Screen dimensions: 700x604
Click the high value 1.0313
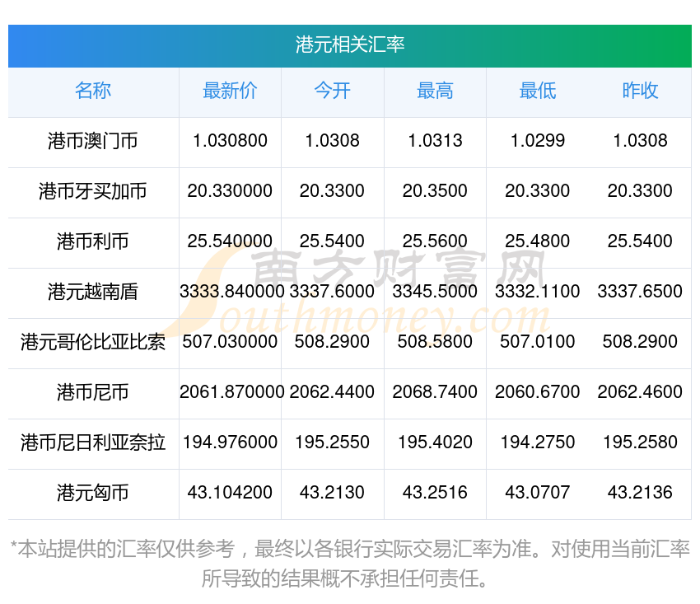coord(435,141)
